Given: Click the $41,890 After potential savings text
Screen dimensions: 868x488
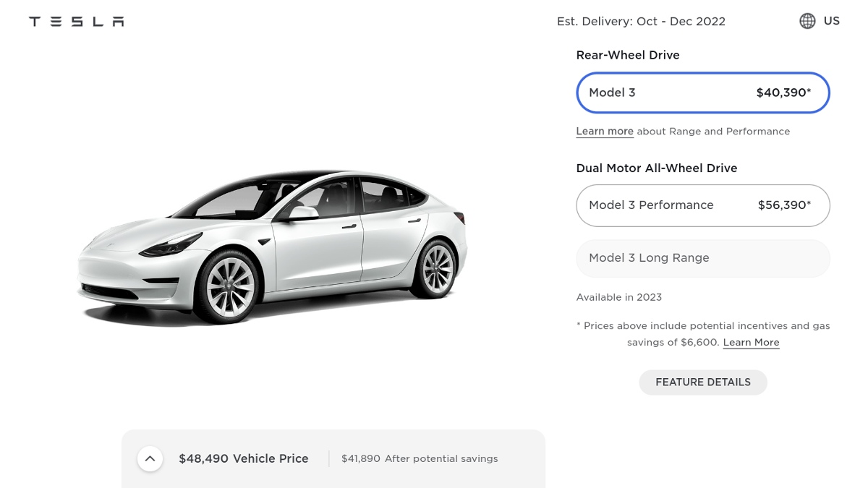Looking at the screenshot, I should pyautogui.click(x=420, y=458).
